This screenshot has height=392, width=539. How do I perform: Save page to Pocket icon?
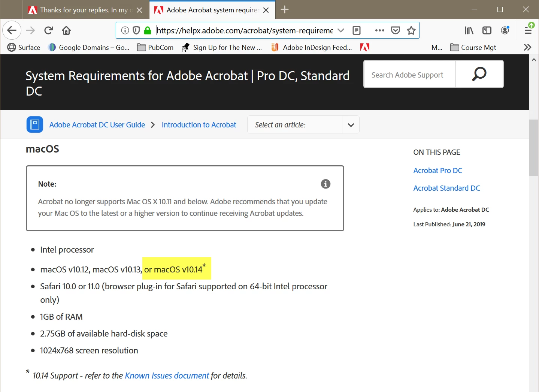click(x=396, y=30)
